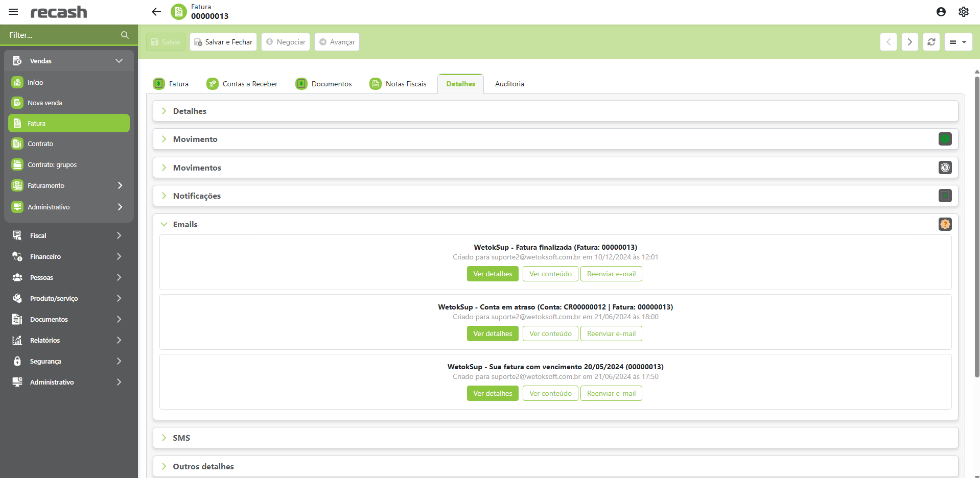
Task: Expand the Notificações section
Action: click(197, 196)
